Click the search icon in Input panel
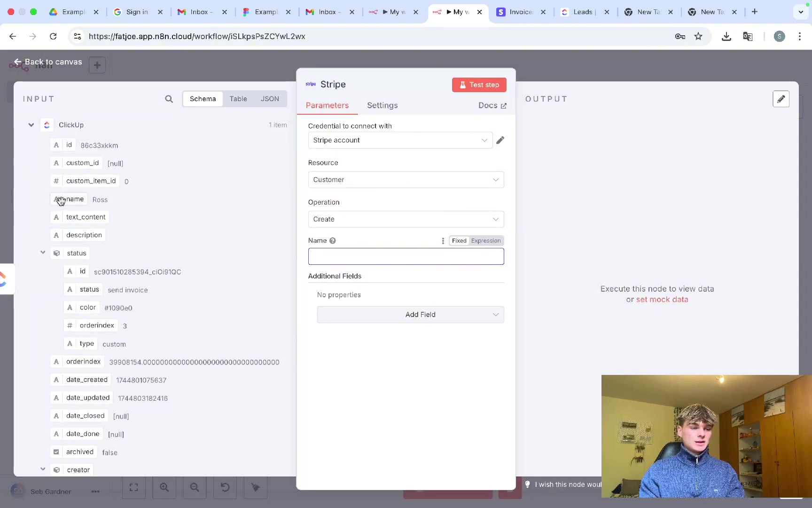The height and width of the screenshot is (508, 812). click(169, 99)
